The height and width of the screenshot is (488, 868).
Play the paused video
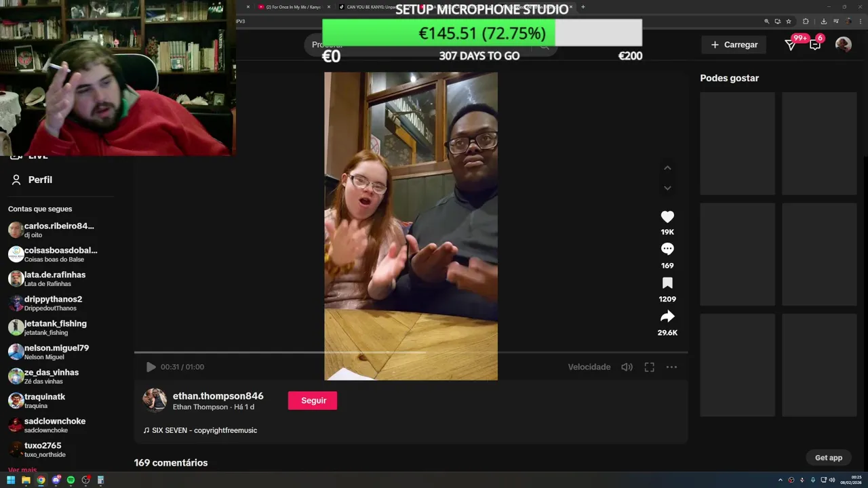point(151,367)
